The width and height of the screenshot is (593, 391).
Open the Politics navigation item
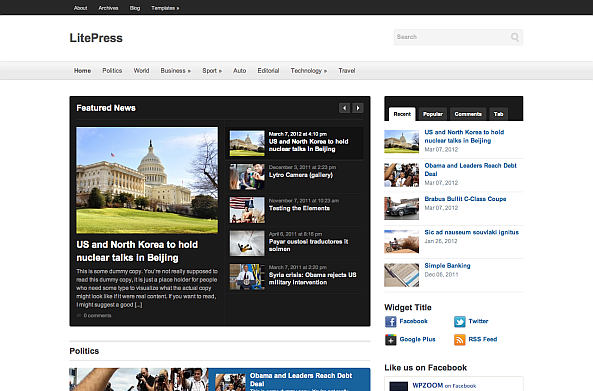(x=112, y=71)
